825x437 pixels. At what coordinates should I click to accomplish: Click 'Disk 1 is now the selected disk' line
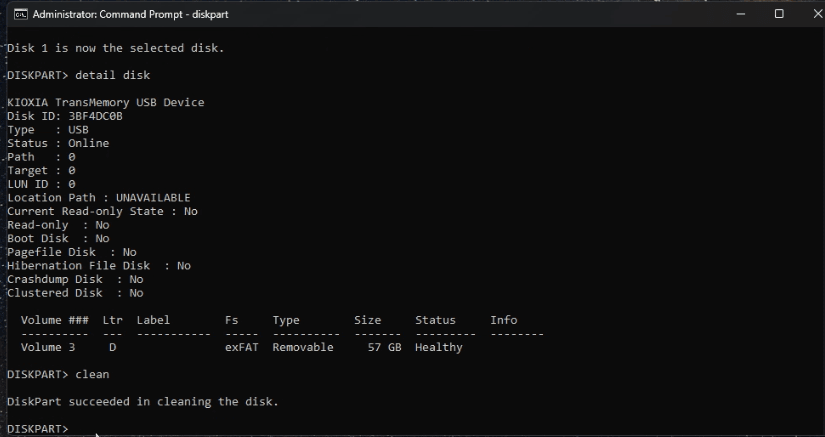coord(115,48)
